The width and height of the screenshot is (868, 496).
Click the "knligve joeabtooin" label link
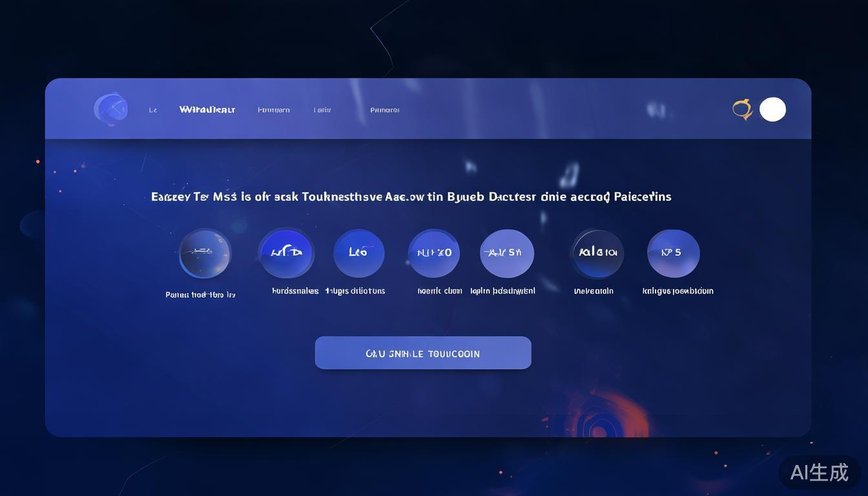click(x=677, y=291)
